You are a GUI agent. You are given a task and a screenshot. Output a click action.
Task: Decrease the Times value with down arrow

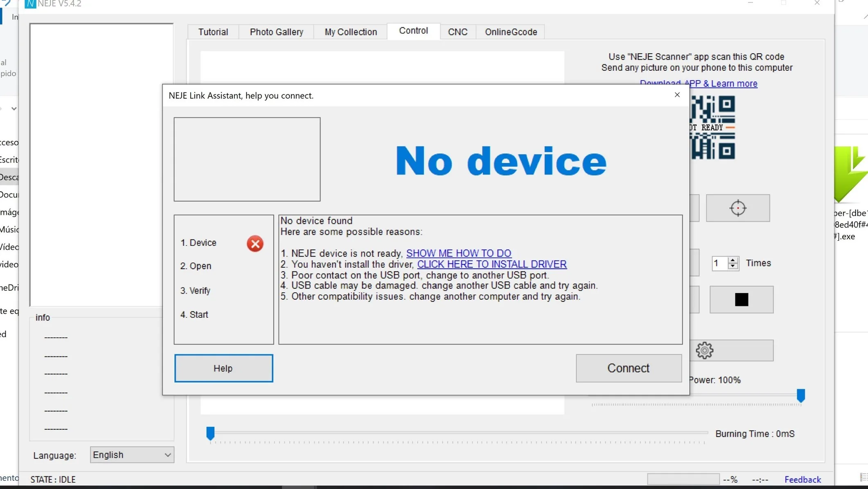[x=733, y=266]
